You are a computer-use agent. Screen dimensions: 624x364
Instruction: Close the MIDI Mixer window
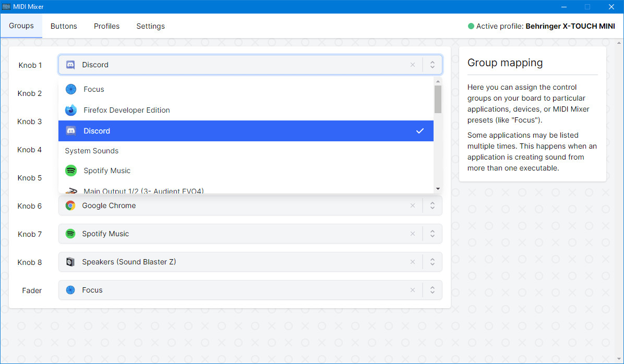point(611,7)
